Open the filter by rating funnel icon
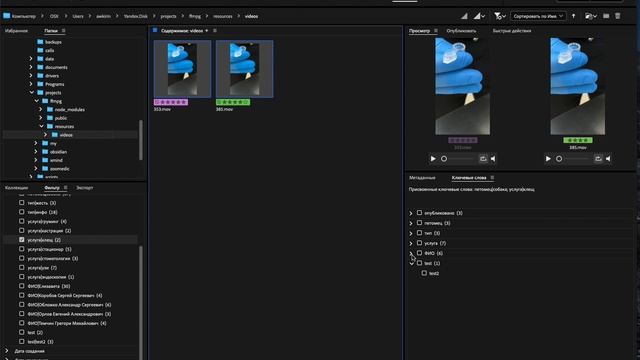 pos(500,16)
